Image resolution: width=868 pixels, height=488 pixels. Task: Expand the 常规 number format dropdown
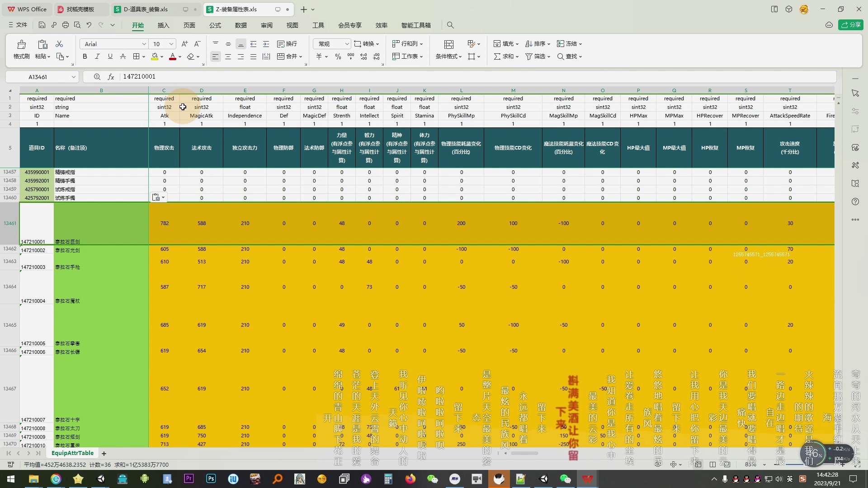347,44
